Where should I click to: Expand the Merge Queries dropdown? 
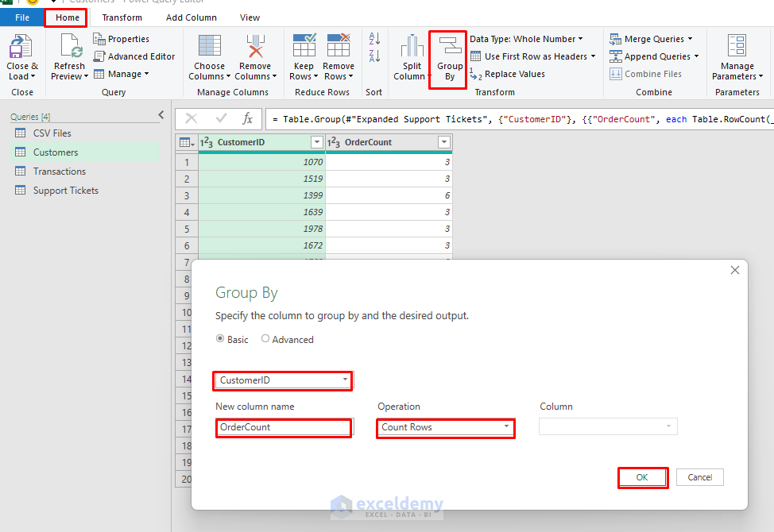coord(690,38)
